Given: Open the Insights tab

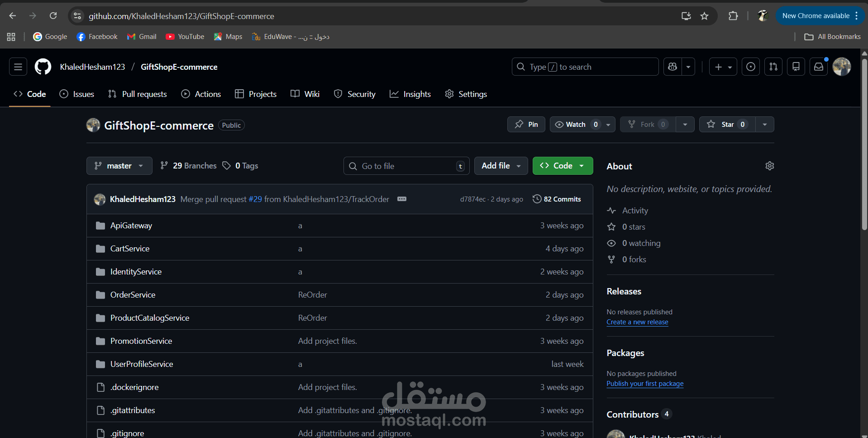Looking at the screenshot, I should coord(410,94).
